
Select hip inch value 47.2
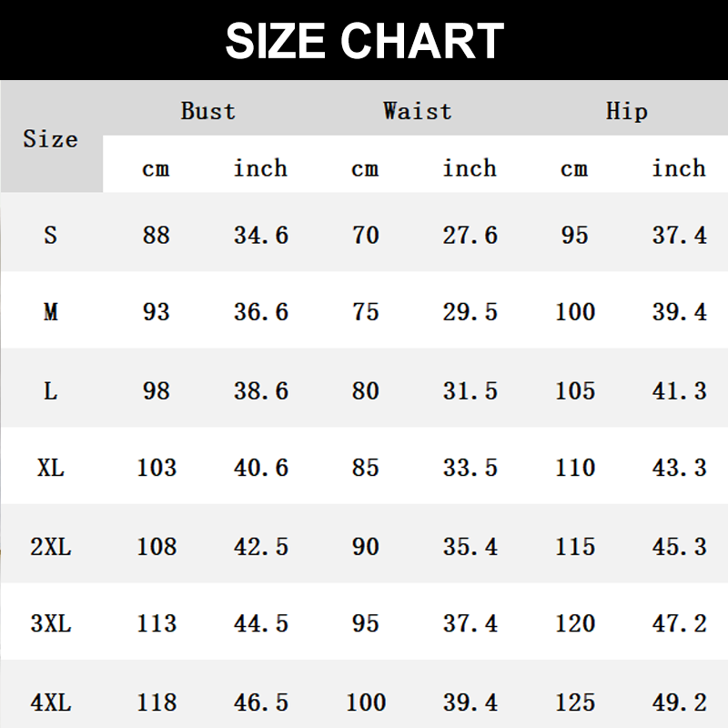(680, 624)
